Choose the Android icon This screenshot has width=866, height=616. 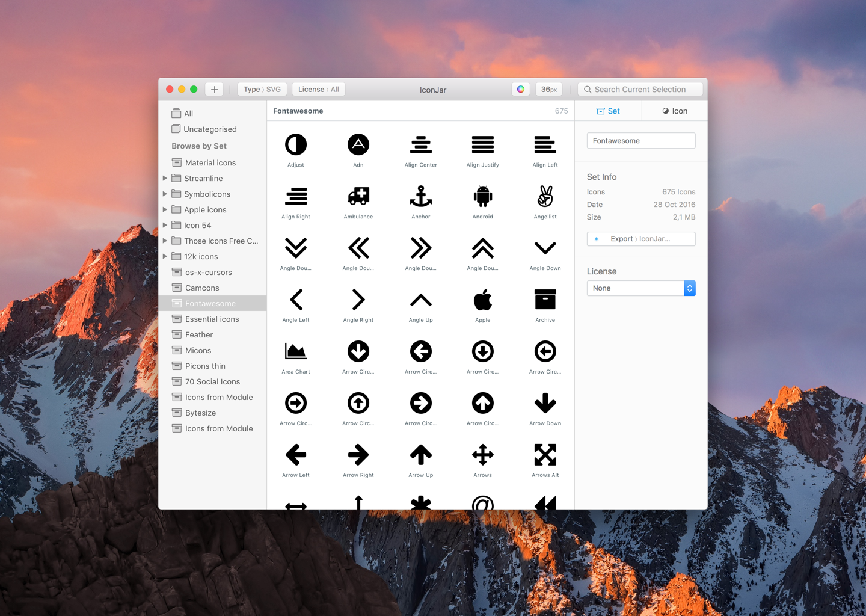tap(483, 197)
